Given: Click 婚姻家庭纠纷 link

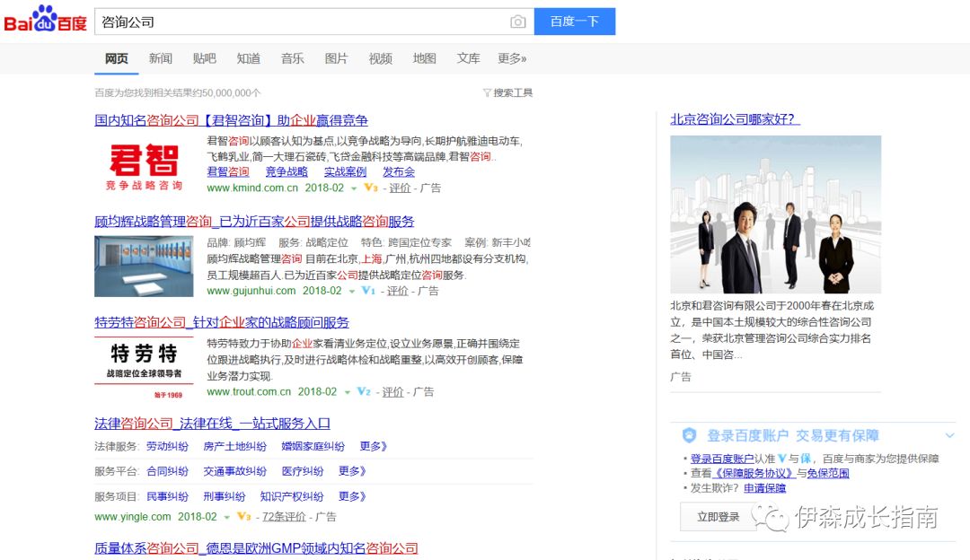Looking at the screenshot, I should point(313,446).
